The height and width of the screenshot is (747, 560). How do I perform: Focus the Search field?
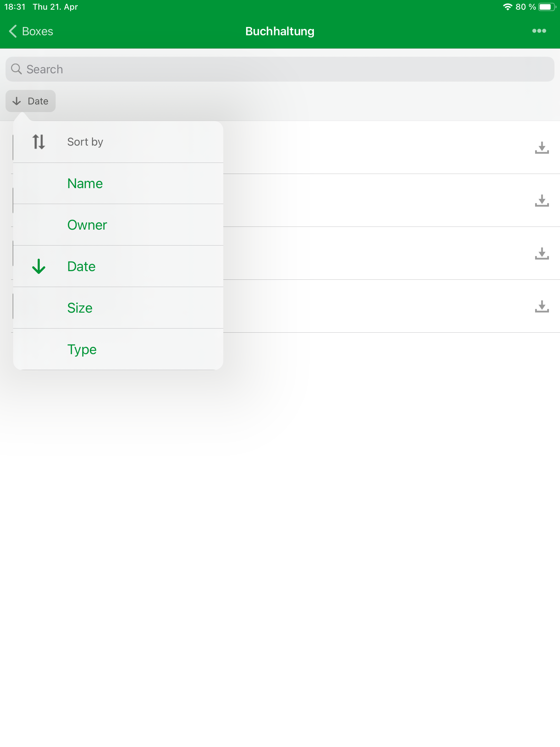pyautogui.click(x=280, y=69)
